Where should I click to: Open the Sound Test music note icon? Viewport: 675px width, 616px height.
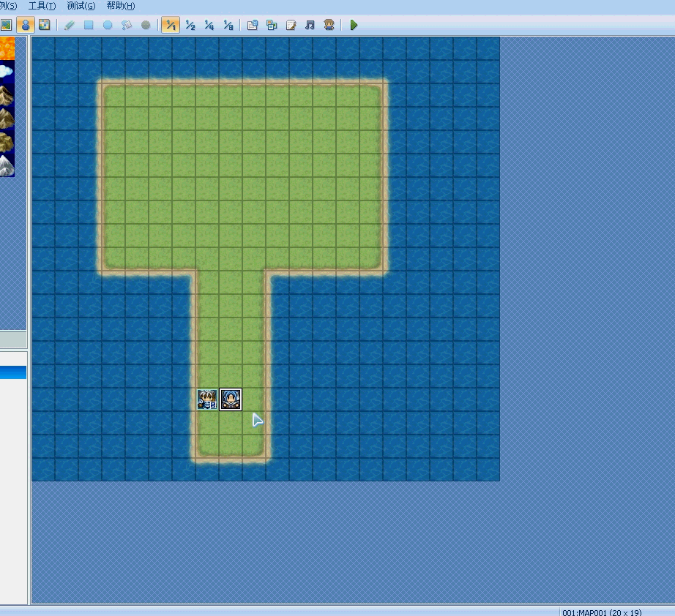click(x=310, y=25)
